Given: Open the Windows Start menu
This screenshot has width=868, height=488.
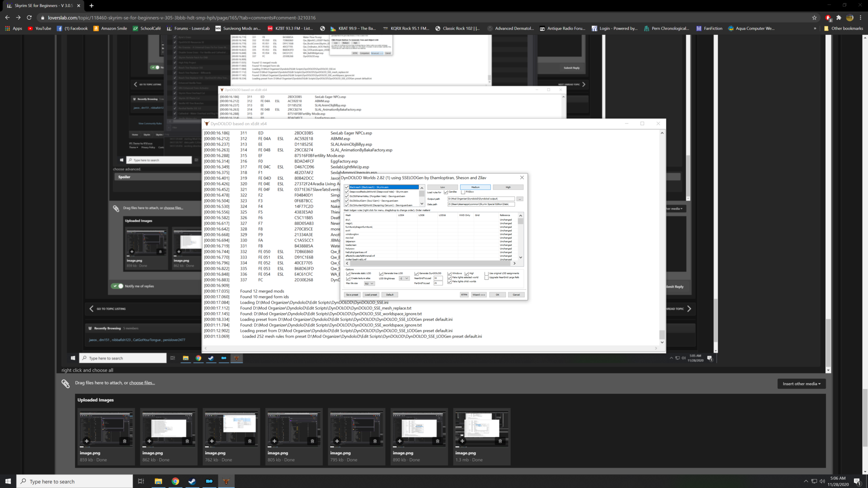Looking at the screenshot, I should coord(8,481).
